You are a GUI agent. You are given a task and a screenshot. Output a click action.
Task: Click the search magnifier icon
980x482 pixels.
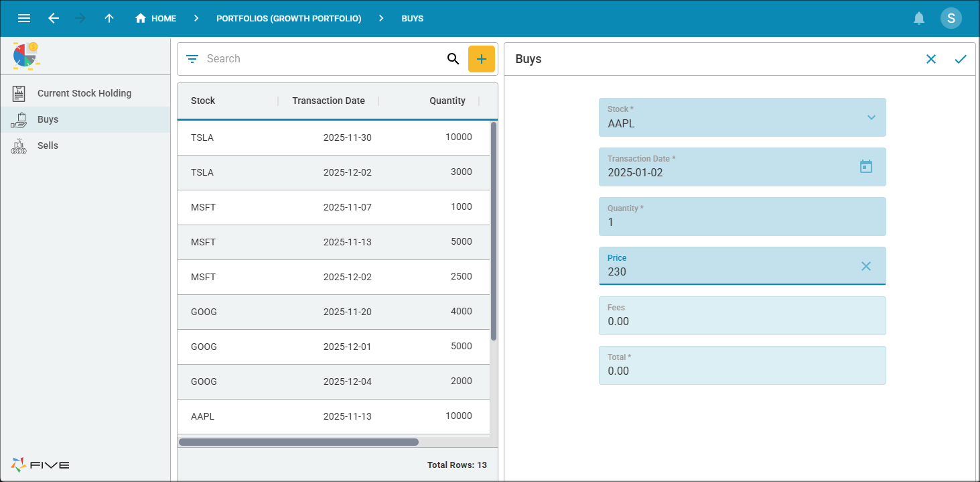[x=453, y=59]
